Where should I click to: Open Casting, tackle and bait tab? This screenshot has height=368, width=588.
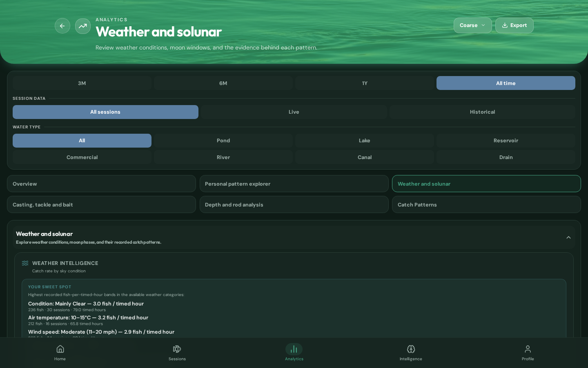tap(101, 205)
